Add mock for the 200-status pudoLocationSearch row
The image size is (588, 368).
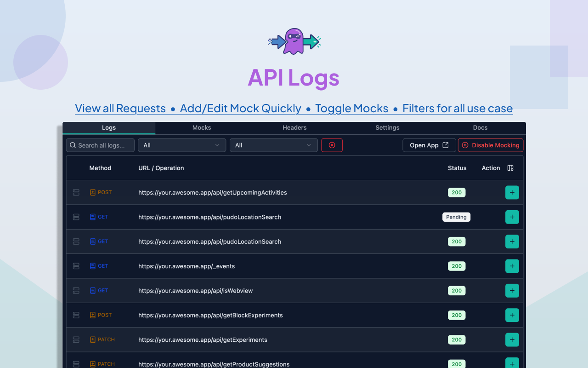512,241
